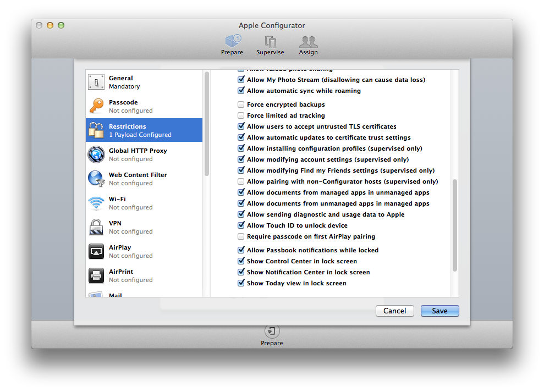Viewport: 544px width, 392px height.
Task: Uncheck Allow modifying account settings
Action: (x=241, y=159)
